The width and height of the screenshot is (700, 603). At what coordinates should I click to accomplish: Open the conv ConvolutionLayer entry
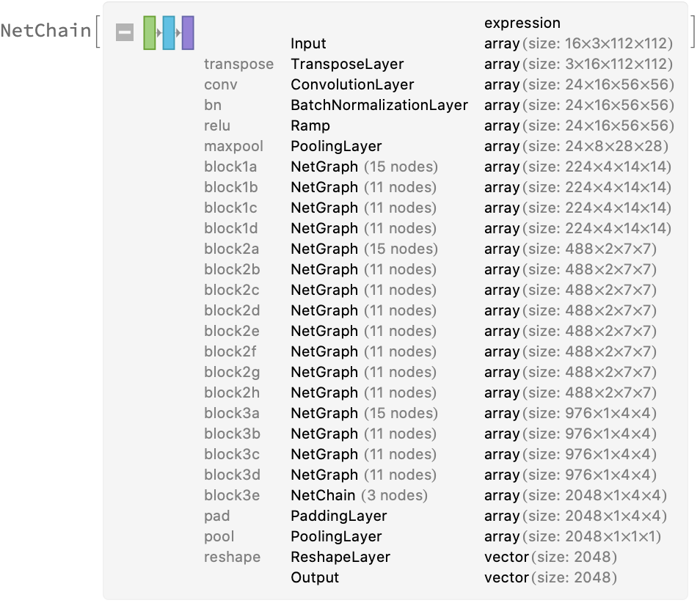pos(352,84)
